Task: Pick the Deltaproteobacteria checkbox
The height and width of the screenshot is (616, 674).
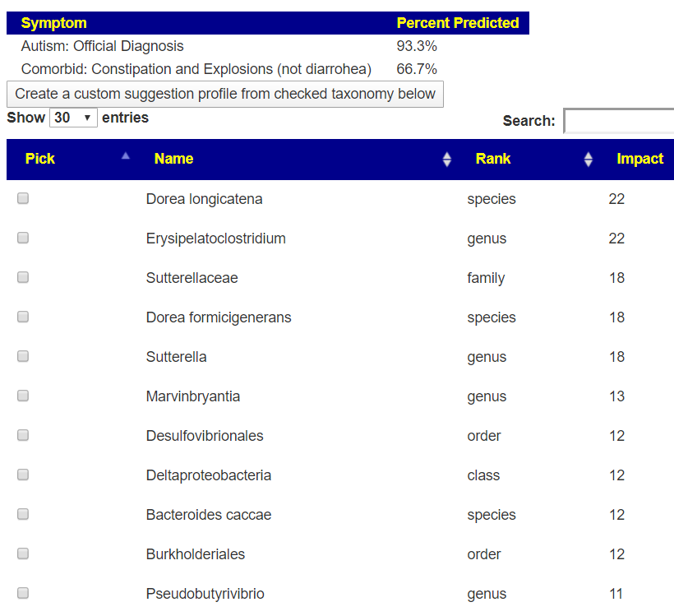Action: coord(23,475)
